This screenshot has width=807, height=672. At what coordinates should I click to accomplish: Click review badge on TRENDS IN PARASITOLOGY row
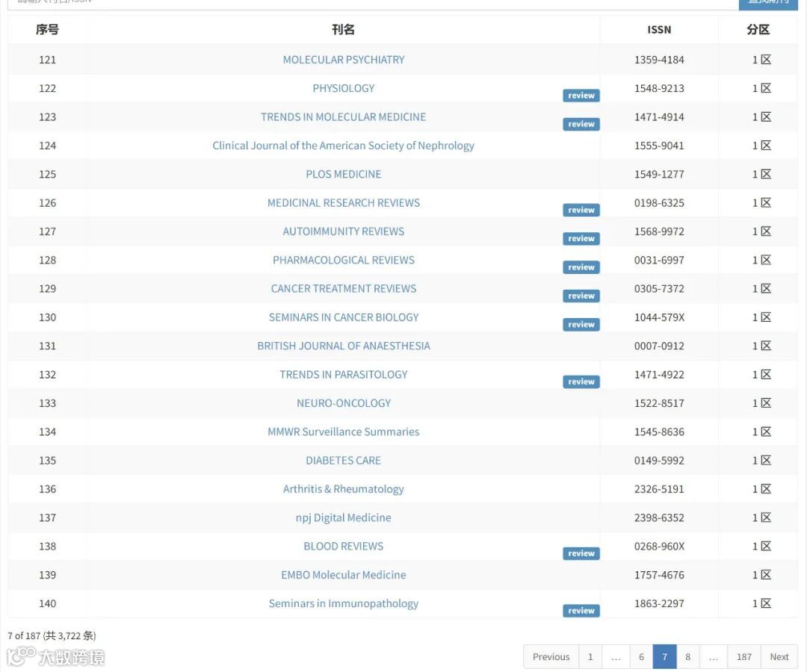581,382
